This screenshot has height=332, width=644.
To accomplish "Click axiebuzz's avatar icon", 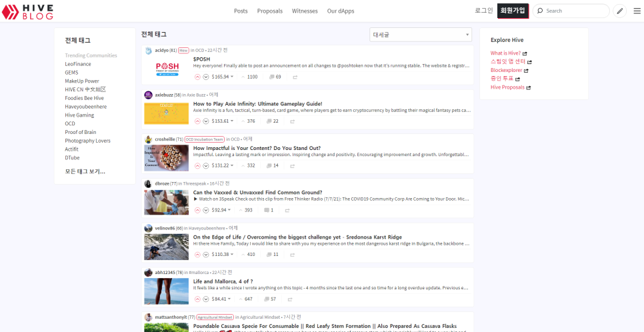I will 148,95.
